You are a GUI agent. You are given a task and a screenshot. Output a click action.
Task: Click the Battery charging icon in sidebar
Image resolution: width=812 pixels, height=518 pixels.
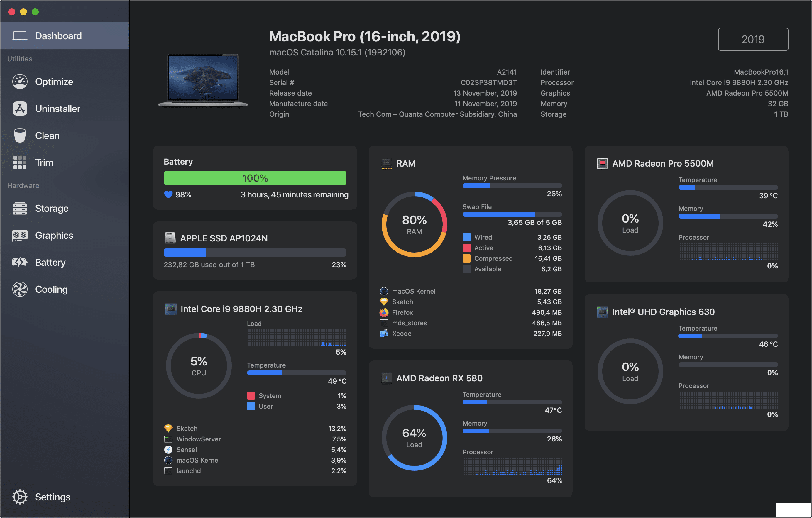pos(20,262)
